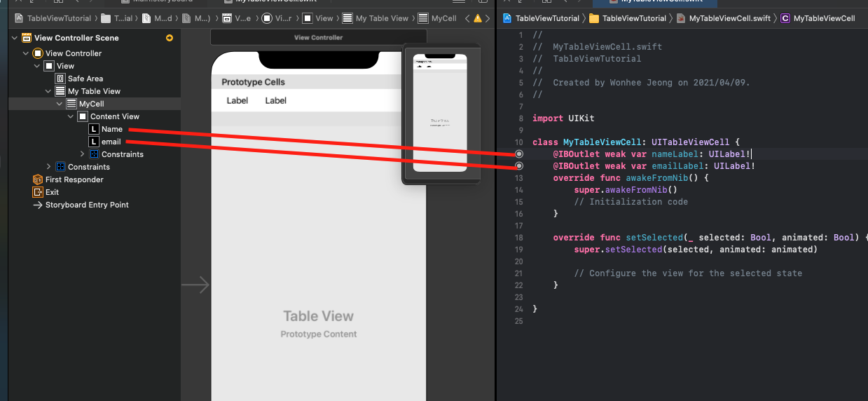The height and width of the screenshot is (401, 868).
Task: Click Prototype Content text on canvas
Action: tap(319, 334)
